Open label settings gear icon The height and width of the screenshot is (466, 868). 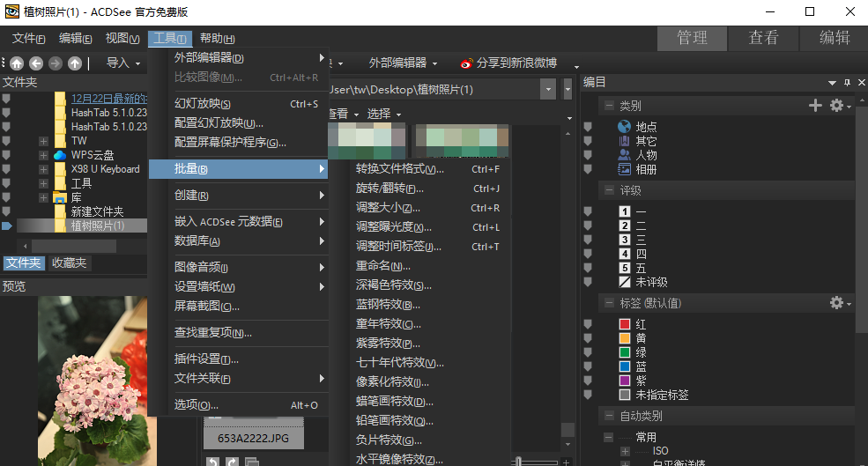coord(836,303)
